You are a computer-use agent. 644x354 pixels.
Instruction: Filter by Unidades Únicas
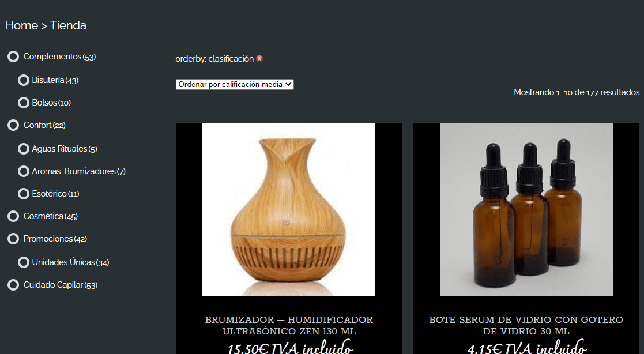click(x=63, y=262)
